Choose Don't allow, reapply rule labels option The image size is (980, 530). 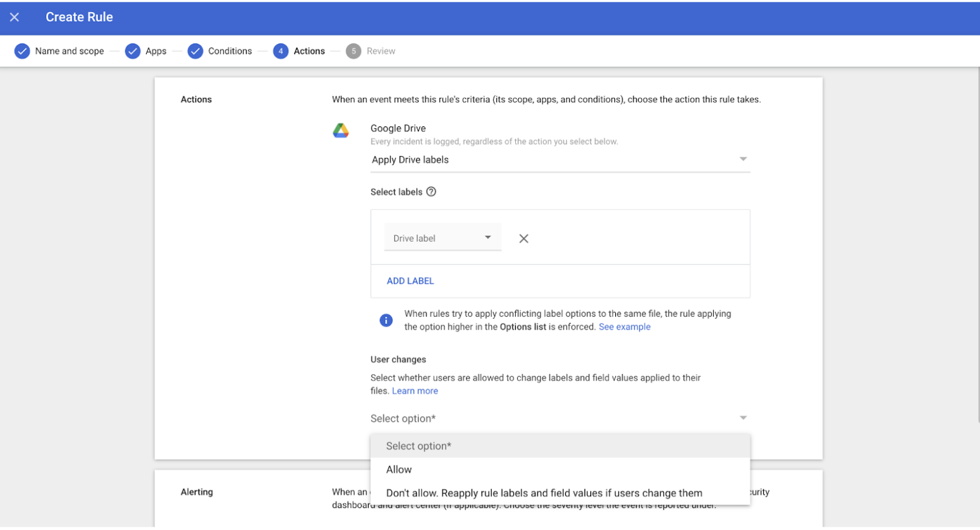coord(560,493)
